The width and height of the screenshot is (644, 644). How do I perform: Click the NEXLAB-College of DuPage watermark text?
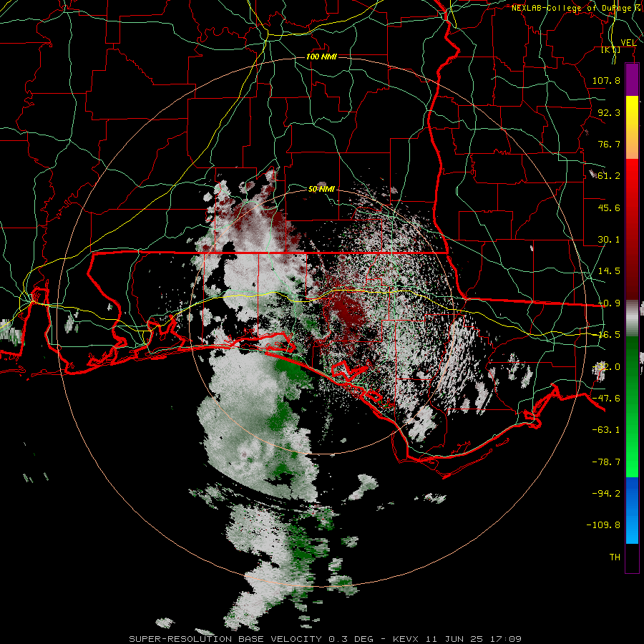point(576,8)
